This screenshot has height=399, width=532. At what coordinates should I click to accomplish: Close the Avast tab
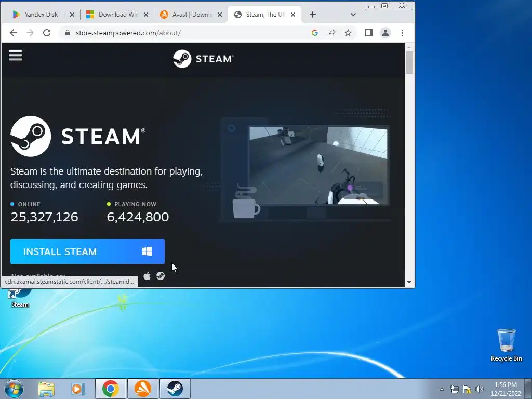coord(220,15)
